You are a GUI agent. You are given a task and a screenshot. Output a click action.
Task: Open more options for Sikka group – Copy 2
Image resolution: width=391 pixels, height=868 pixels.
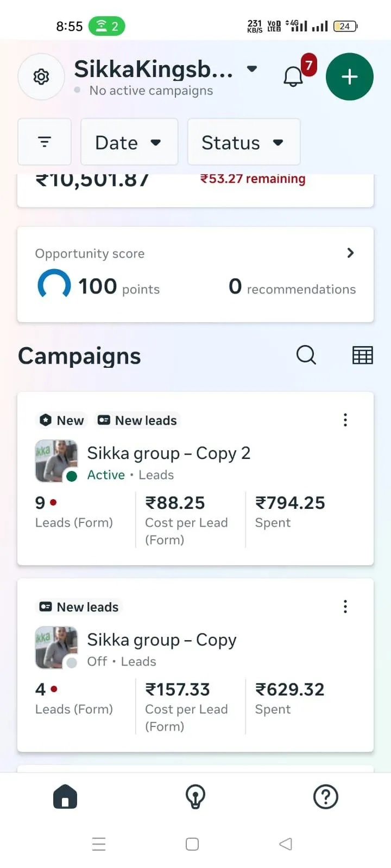(345, 420)
